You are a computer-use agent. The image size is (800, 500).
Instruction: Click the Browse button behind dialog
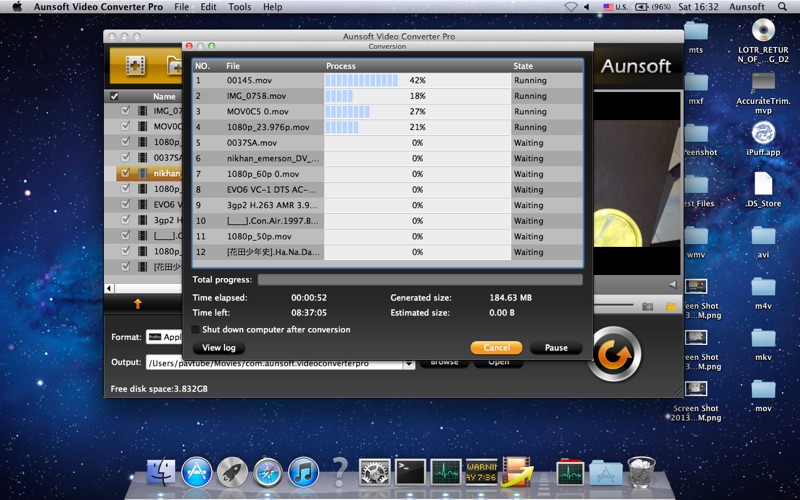pos(444,363)
